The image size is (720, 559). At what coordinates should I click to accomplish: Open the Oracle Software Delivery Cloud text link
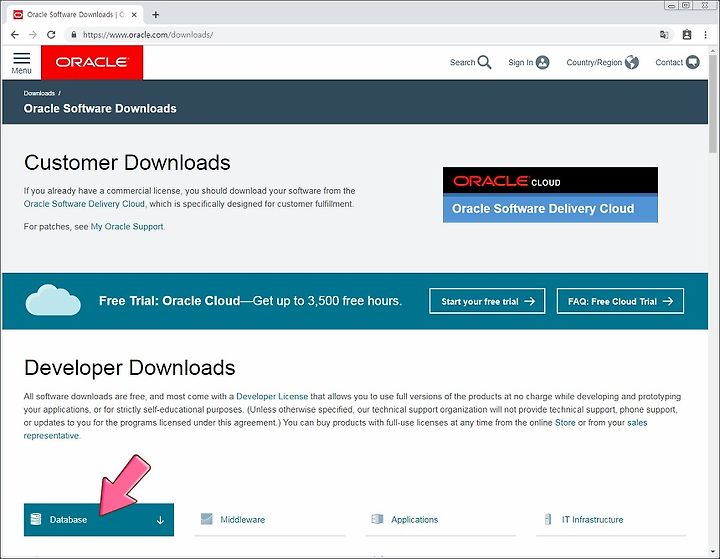click(x=84, y=204)
